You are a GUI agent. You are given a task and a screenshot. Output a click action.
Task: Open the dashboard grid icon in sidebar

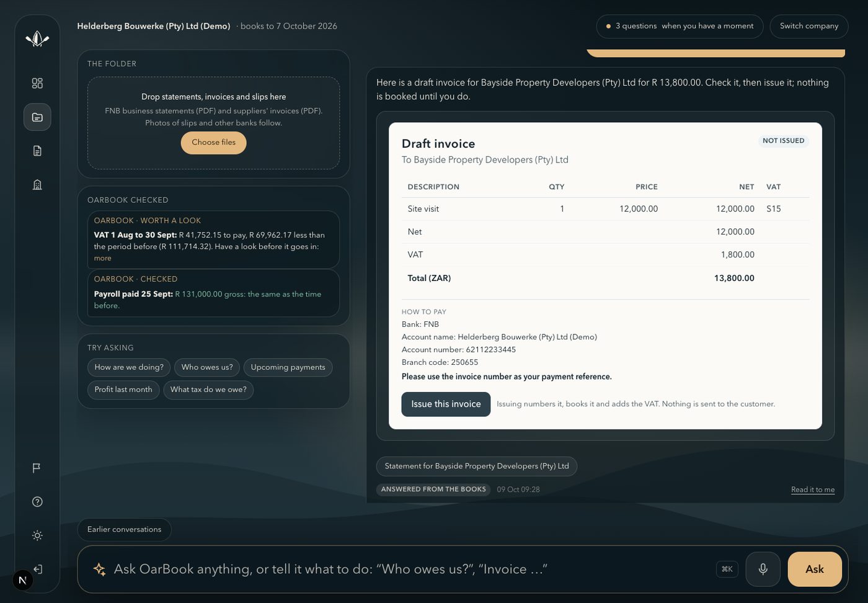pos(37,83)
